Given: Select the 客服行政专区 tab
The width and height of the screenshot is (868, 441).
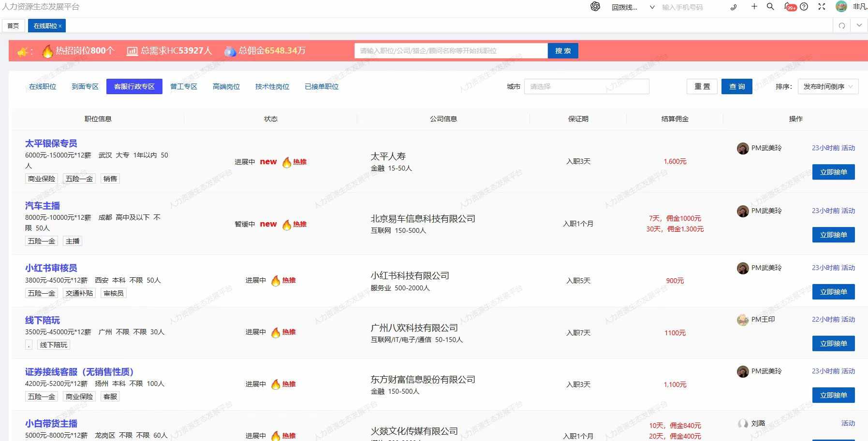Looking at the screenshot, I should click(x=134, y=86).
